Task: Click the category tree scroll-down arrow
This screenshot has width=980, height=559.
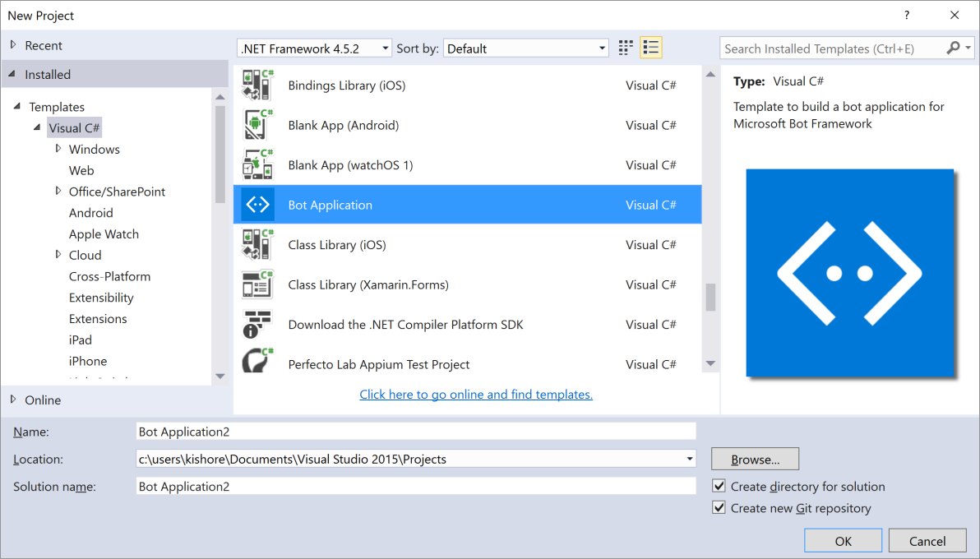Action: [x=220, y=377]
